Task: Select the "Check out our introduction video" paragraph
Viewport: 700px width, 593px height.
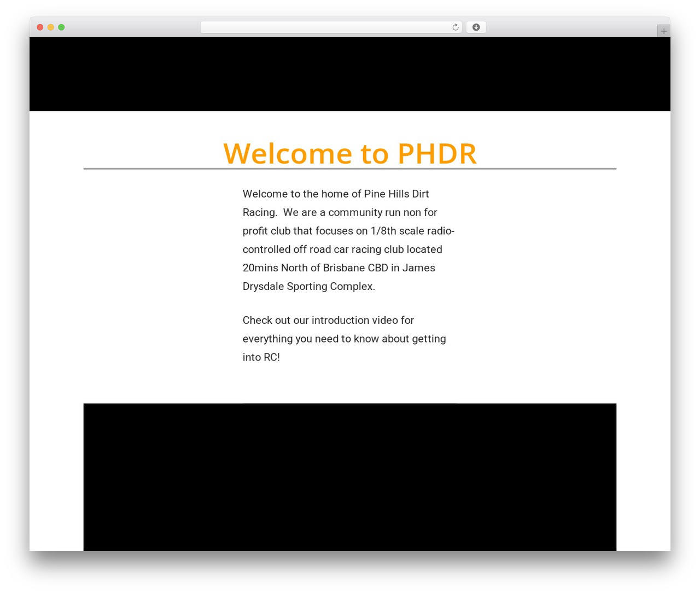Action: pos(345,339)
